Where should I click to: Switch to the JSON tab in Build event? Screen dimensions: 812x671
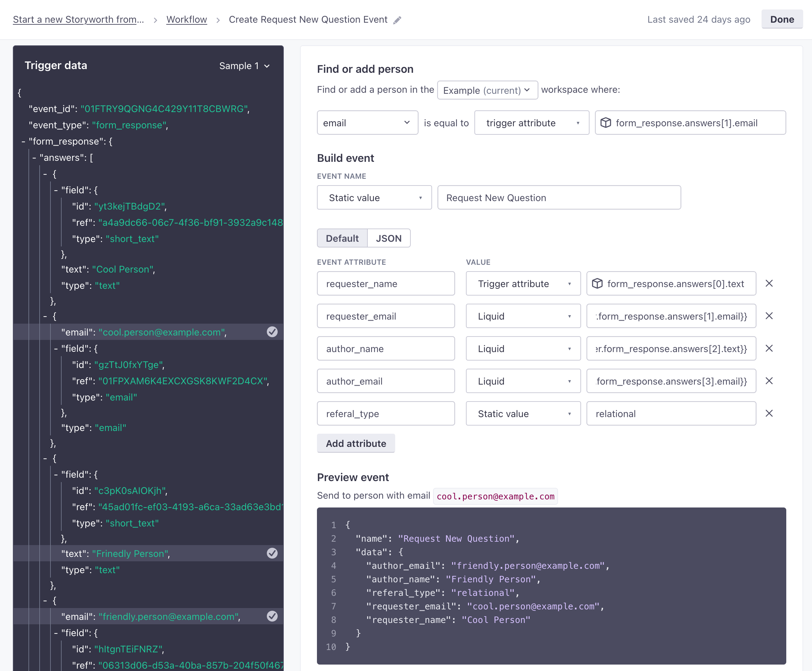(388, 237)
